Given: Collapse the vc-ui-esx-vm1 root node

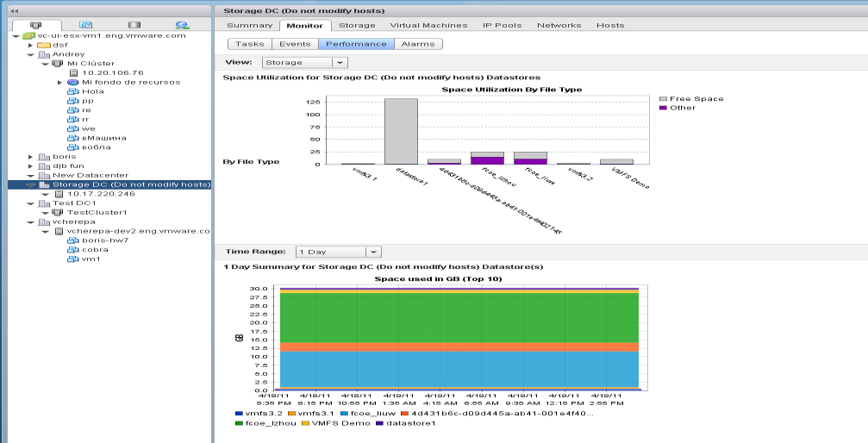Looking at the screenshot, I should point(16,36).
